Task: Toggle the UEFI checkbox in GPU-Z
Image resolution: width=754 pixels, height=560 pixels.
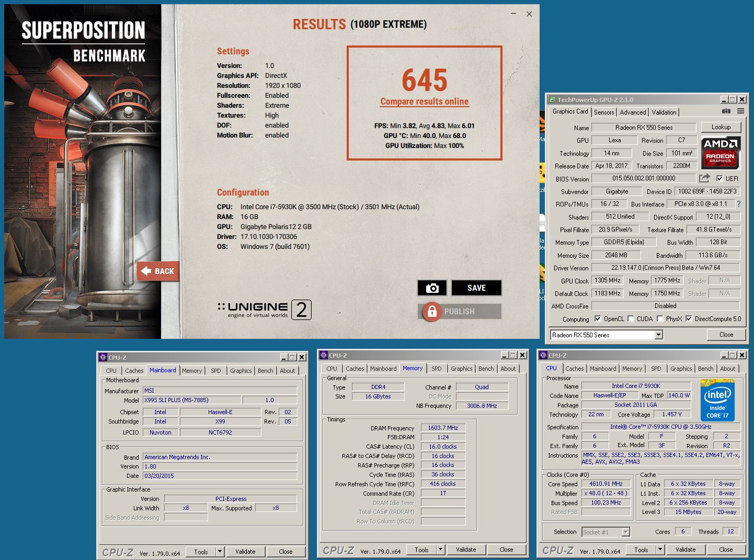Action: click(719, 178)
